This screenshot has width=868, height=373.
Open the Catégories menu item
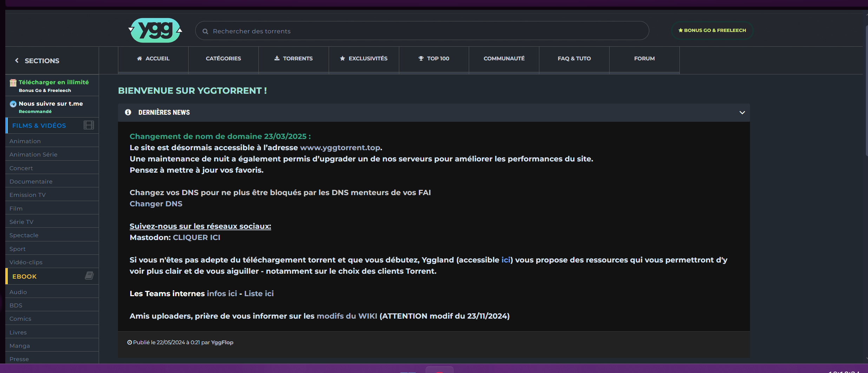tap(223, 59)
